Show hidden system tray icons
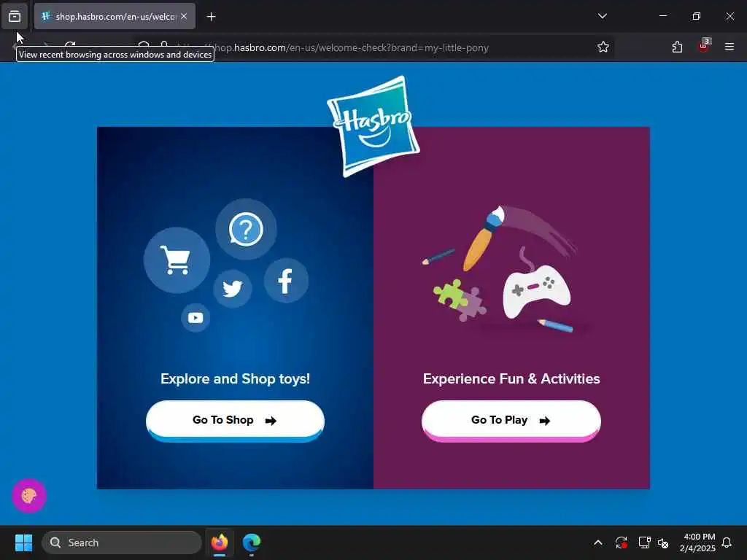Viewport: 747px width, 560px height. point(598,542)
